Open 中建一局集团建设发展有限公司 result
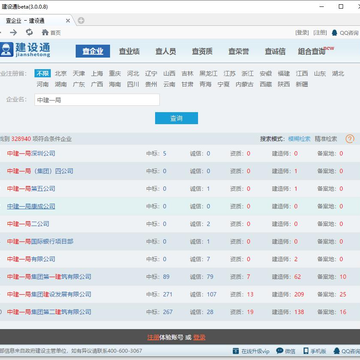Viewport: 360px width, 360px height. tap(49, 294)
